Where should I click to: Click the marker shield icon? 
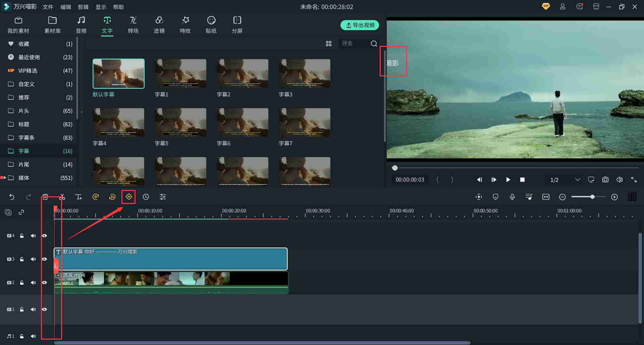tap(496, 197)
